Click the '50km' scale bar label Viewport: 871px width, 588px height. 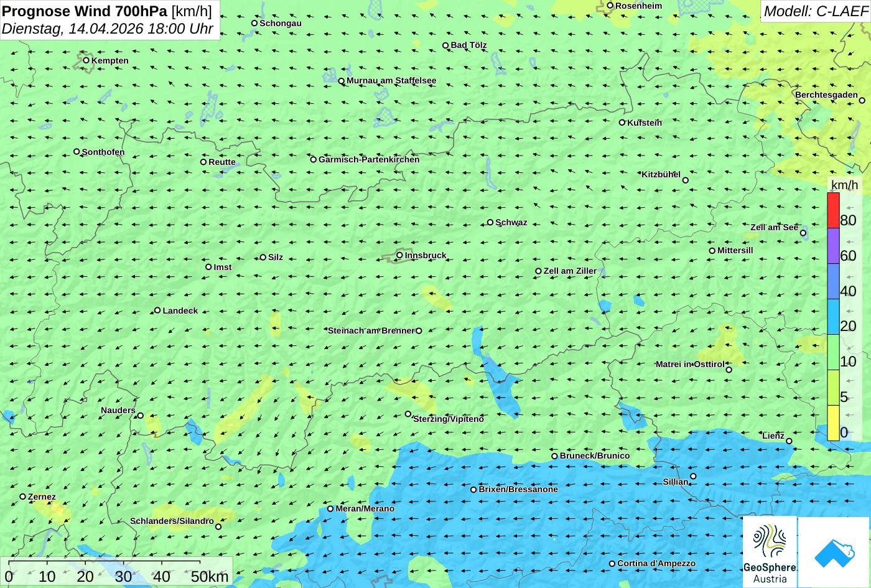coord(210,576)
